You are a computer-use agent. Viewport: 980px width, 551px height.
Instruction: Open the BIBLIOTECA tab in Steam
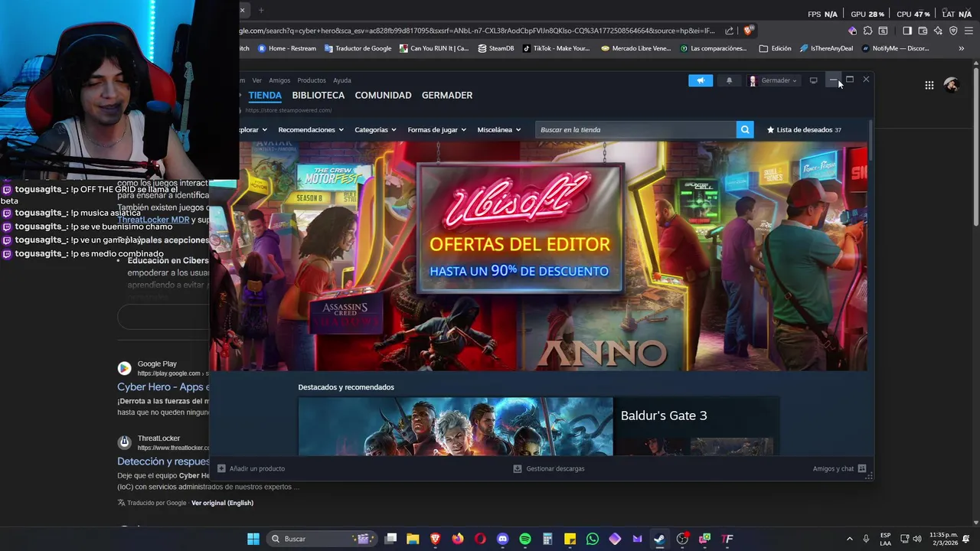click(x=318, y=95)
